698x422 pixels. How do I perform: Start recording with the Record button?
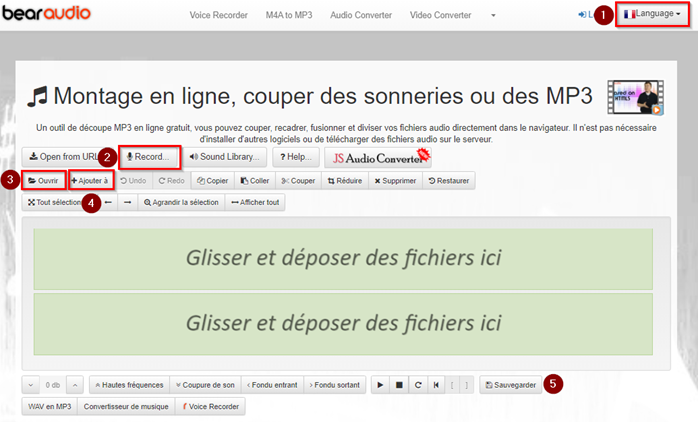(x=150, y=157)
